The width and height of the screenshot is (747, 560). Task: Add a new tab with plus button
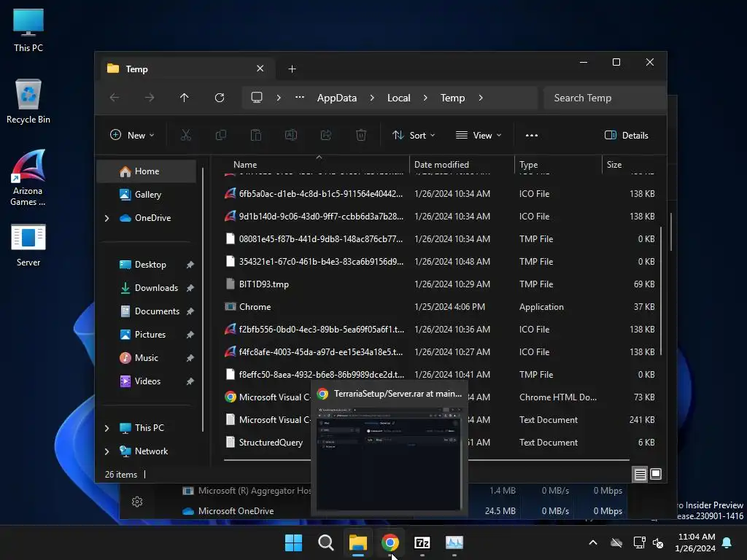coord(292,69)
